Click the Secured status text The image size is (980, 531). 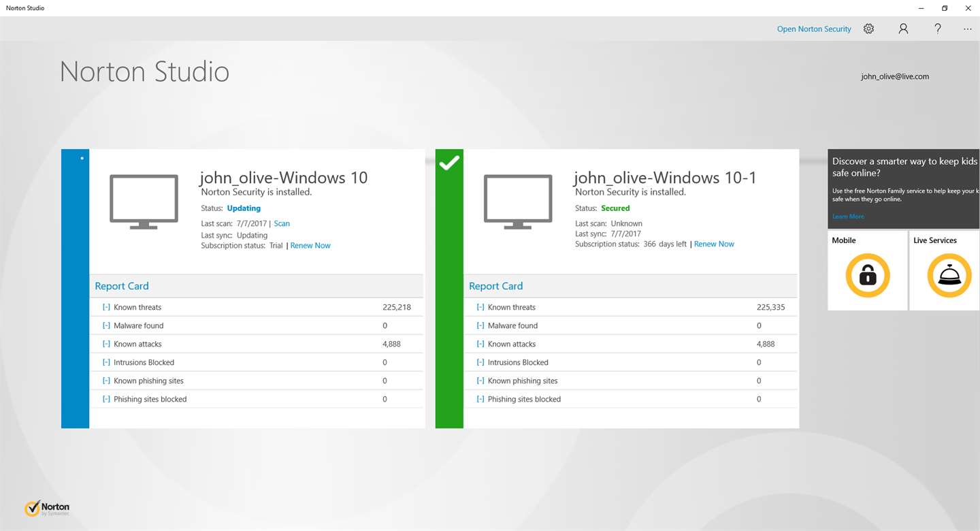click(615, 208)
